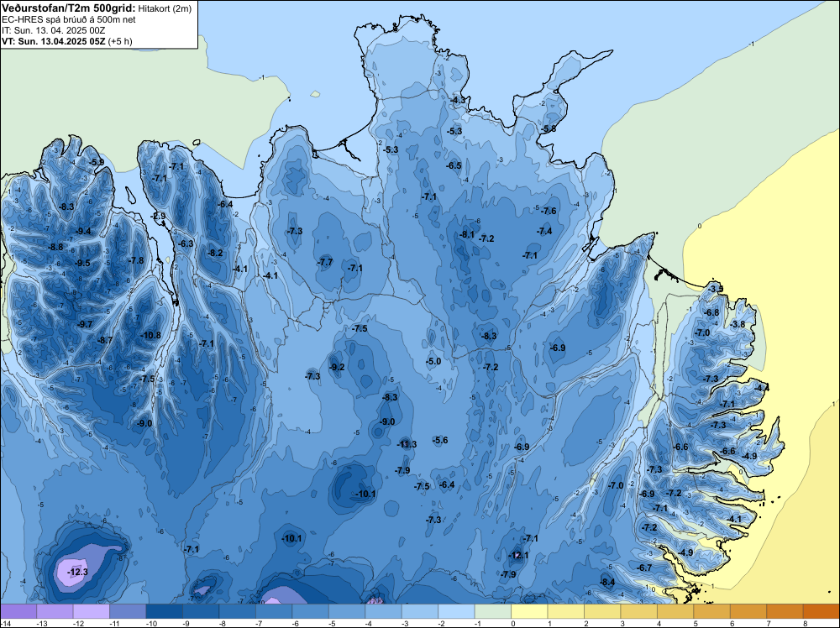Click the -8.4 temperature value
Image resolution: width=840 pixels, height=628 pixels.
pos(607,583)
